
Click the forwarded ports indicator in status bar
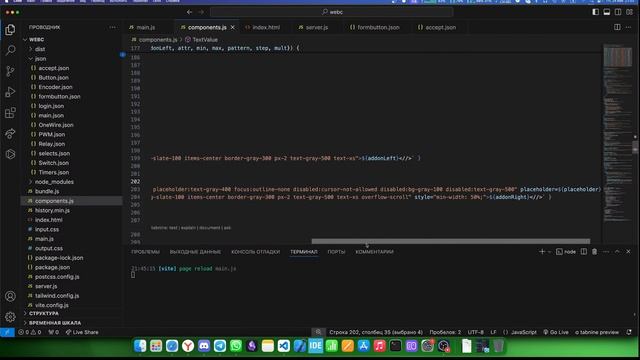[53, 332]
